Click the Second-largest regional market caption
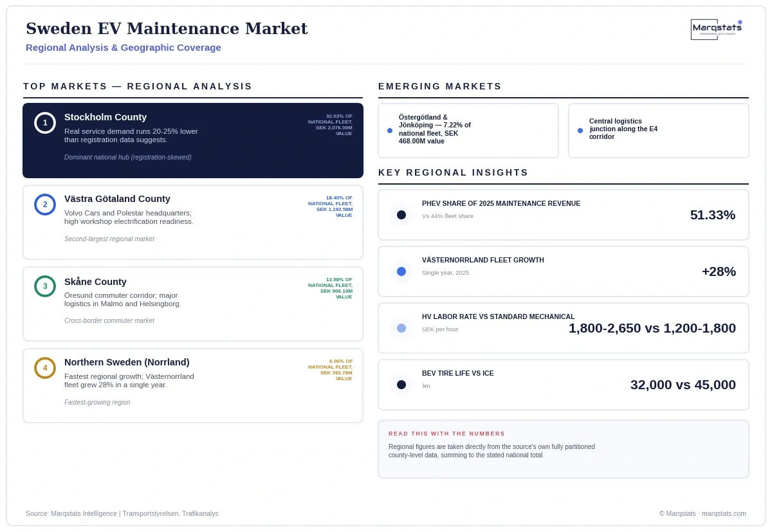This screenshot has width=772, height=532. tap(109, 239)
